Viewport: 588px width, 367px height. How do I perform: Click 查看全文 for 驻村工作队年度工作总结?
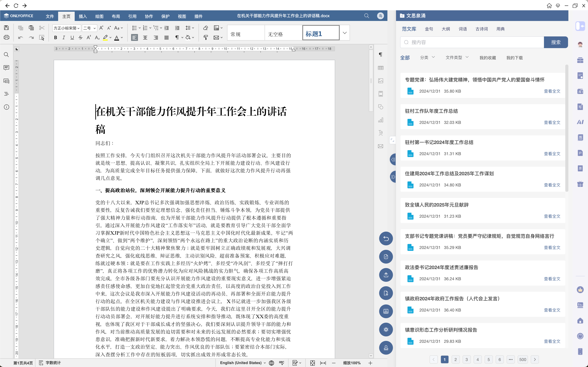(x=552, y=122)
